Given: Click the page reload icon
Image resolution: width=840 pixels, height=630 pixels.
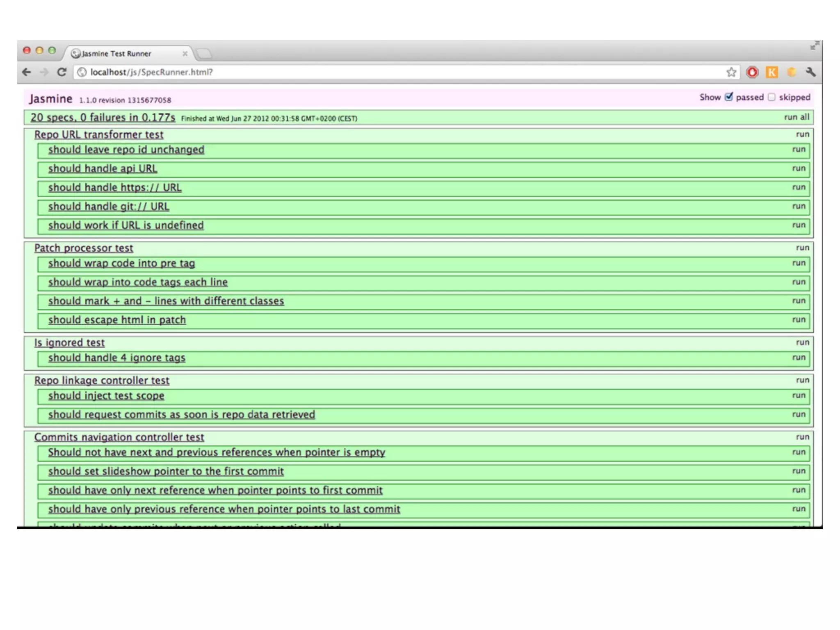Looking at the screenshot, I should tap(62, 73).
